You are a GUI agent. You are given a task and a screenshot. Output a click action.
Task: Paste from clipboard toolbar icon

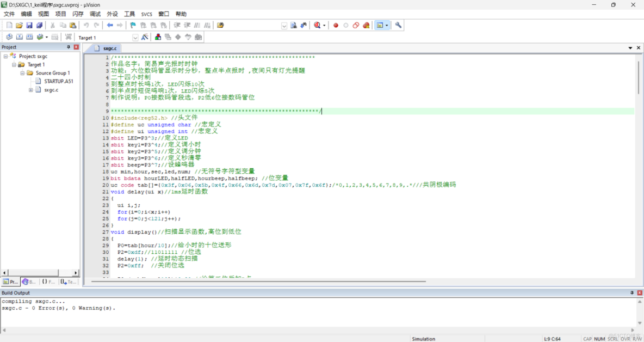point(73,26)
